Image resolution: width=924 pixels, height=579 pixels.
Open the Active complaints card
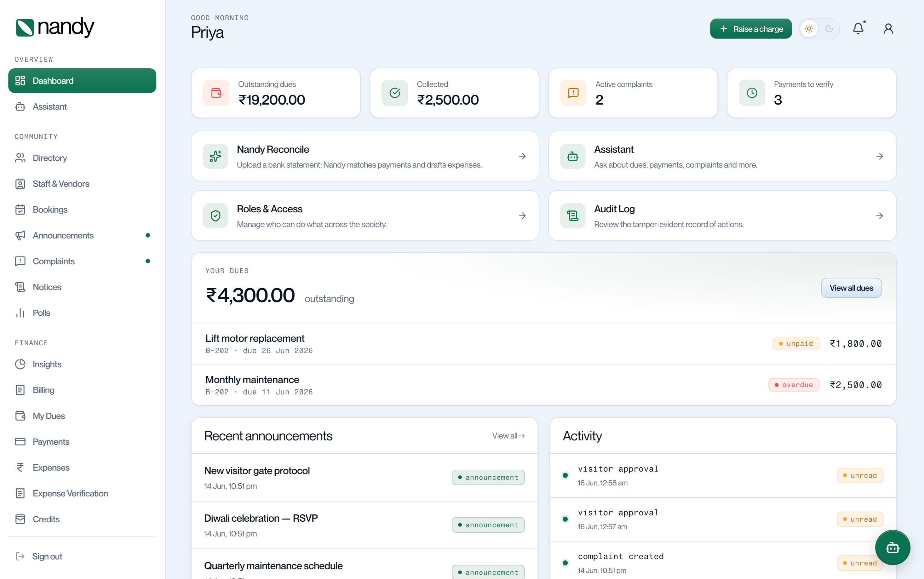point(633,93)
